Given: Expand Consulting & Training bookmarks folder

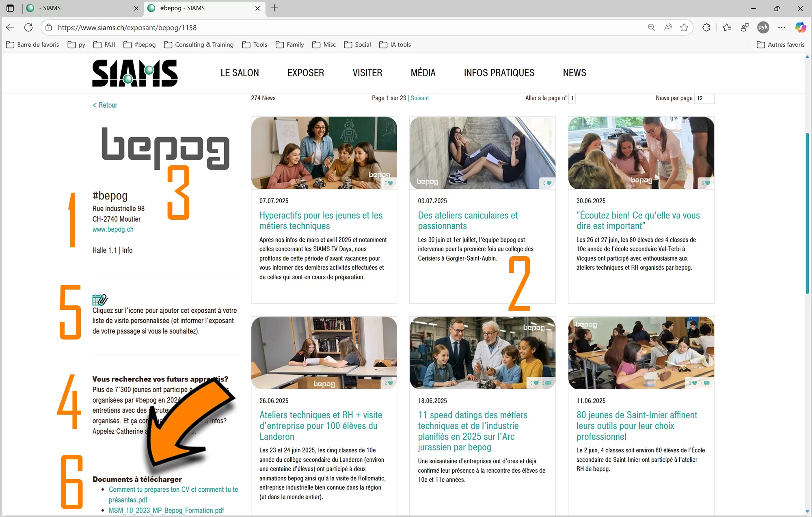Looking at the screenshot, I should (199, 45).
